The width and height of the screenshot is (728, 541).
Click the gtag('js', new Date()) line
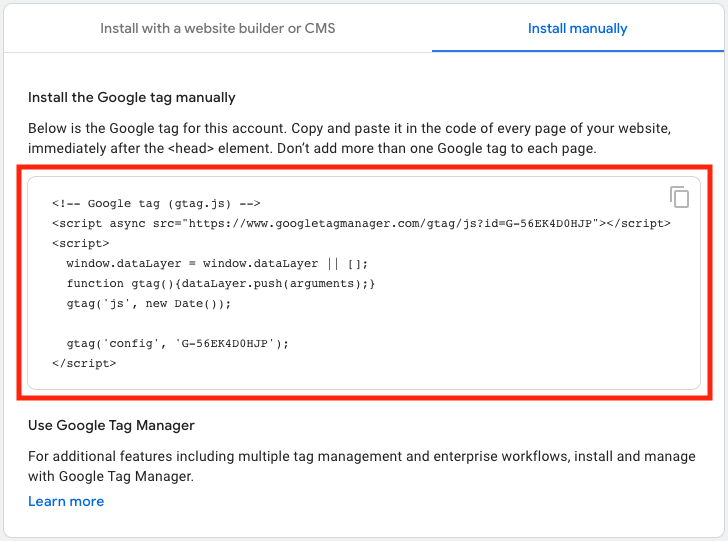click(x=149, y=303)
